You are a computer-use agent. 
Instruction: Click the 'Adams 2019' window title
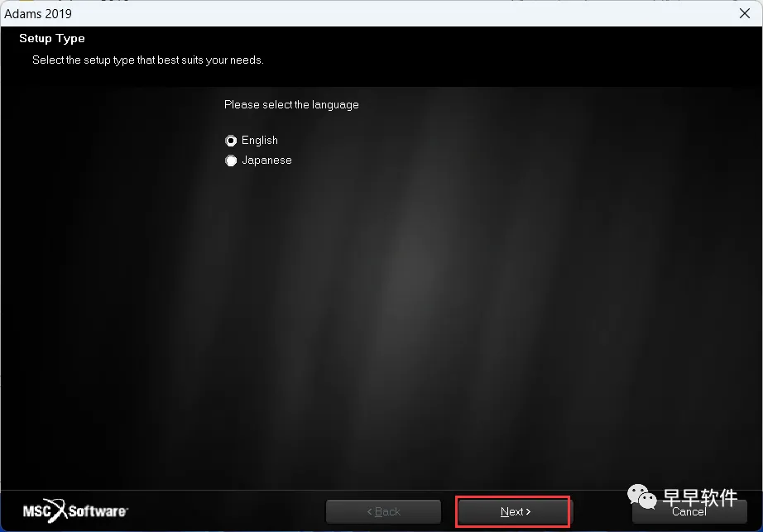tap(38, 13)
